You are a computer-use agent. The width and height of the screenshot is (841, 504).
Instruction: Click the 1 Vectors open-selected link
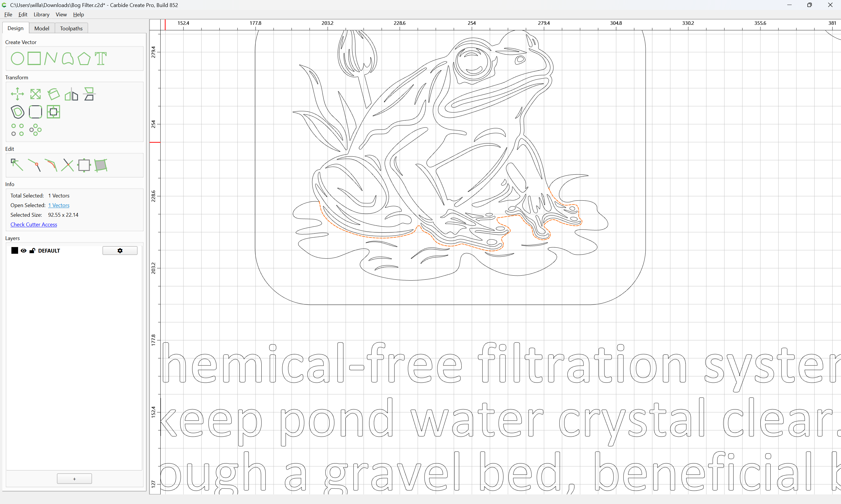click(x=59, y=205)
